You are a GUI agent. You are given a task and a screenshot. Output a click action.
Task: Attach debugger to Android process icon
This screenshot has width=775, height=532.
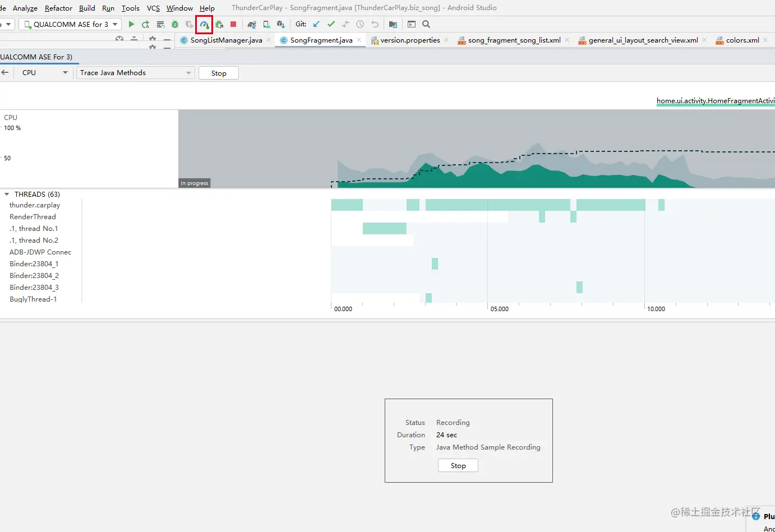pyautogui.click(x=219, y=24)
